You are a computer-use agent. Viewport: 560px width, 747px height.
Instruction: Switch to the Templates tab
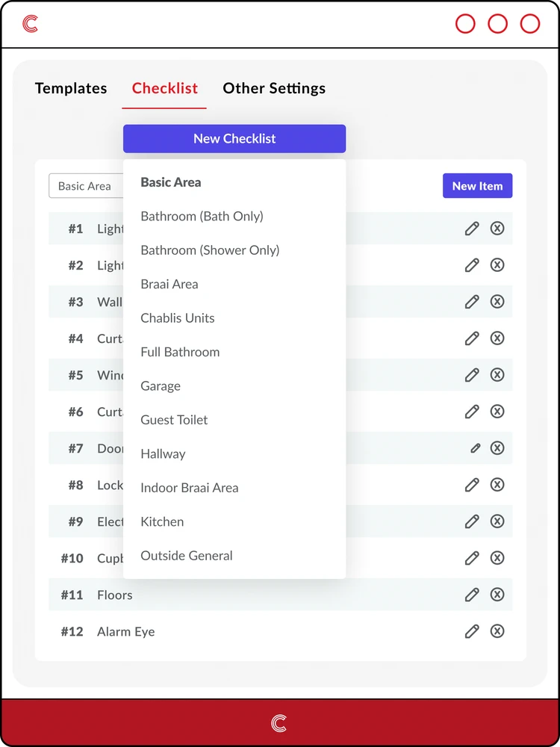click(x=70, y=88)
